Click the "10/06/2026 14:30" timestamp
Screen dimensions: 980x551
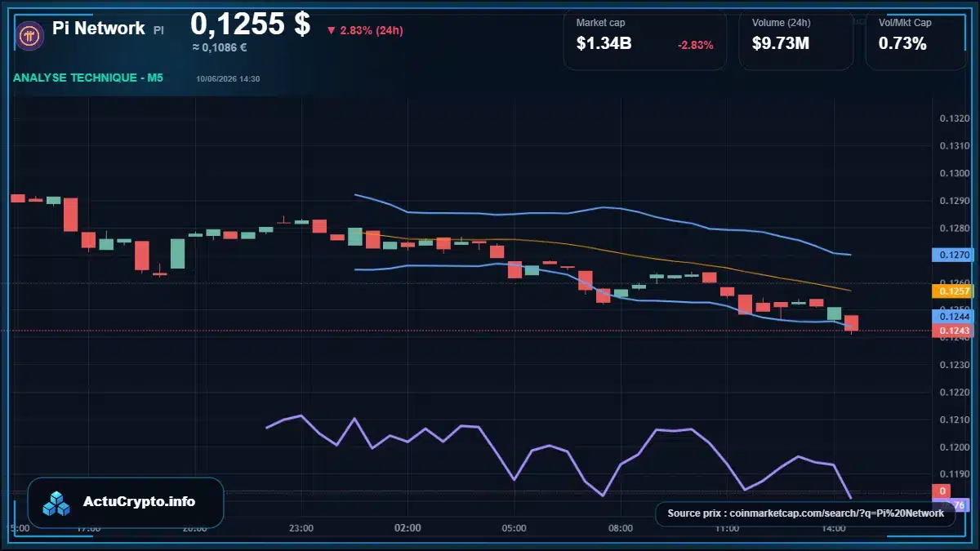(228, 79)
